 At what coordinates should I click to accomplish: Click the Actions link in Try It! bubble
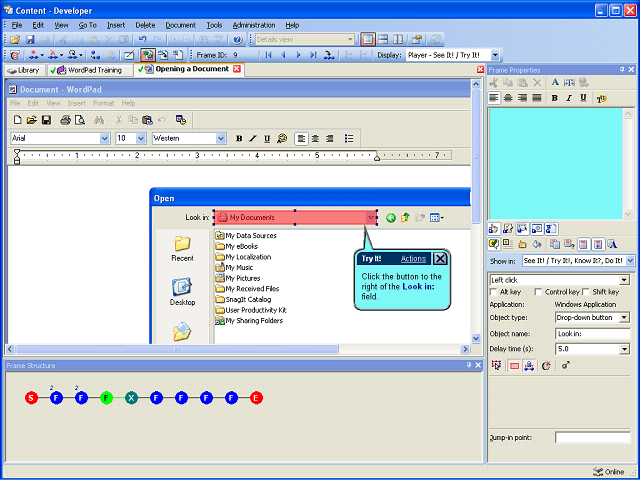[413, 259]
